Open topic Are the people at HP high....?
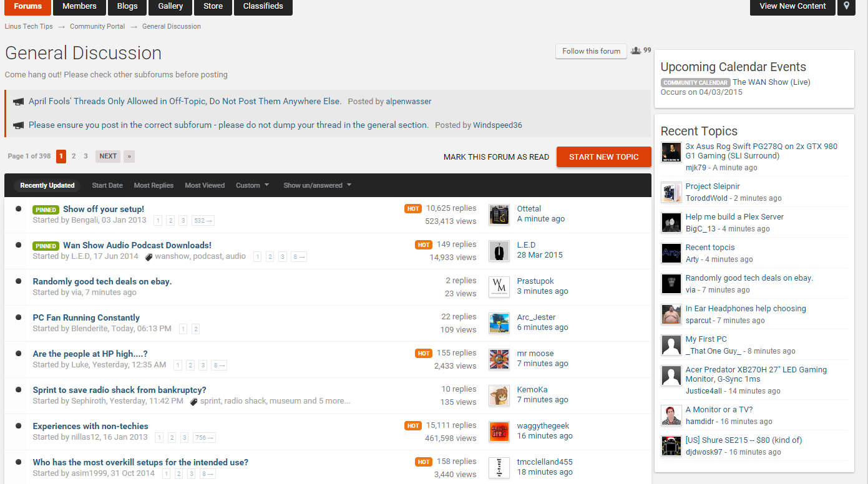The width and height of the screenshot is (868, 484). [90, 354]
